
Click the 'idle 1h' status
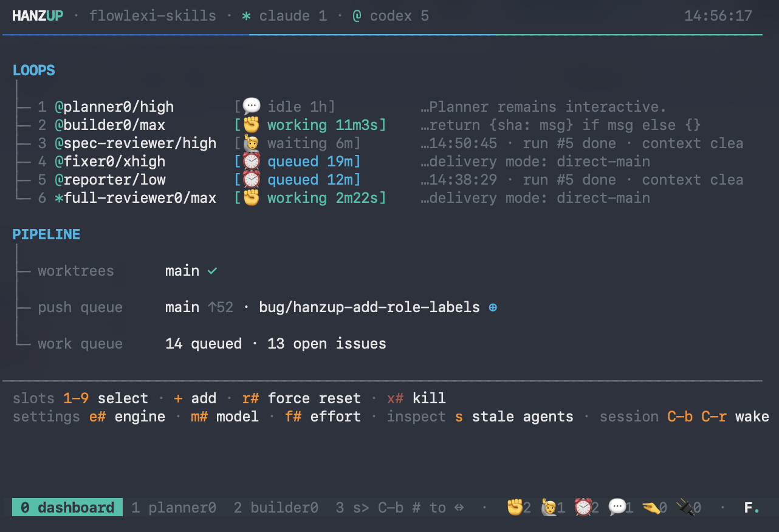[297, 107]
